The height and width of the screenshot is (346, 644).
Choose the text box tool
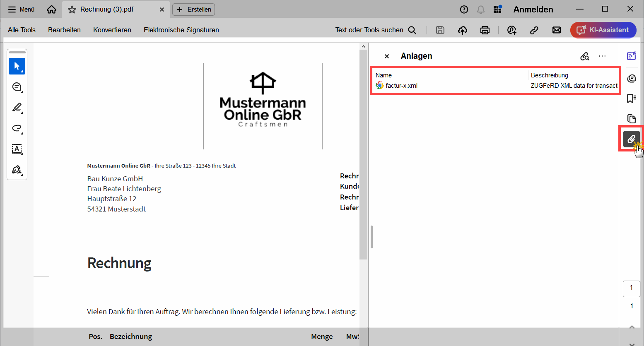(17, 149)
